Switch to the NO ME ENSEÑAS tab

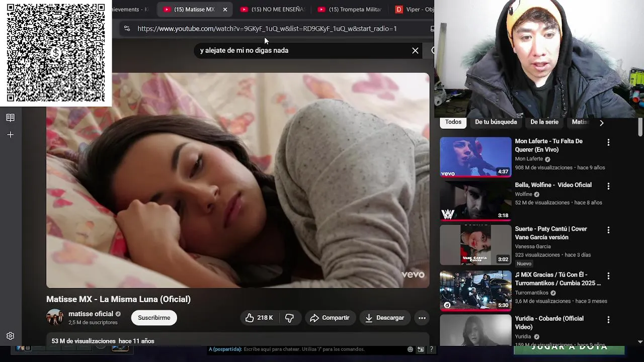[x=273, y=10]
